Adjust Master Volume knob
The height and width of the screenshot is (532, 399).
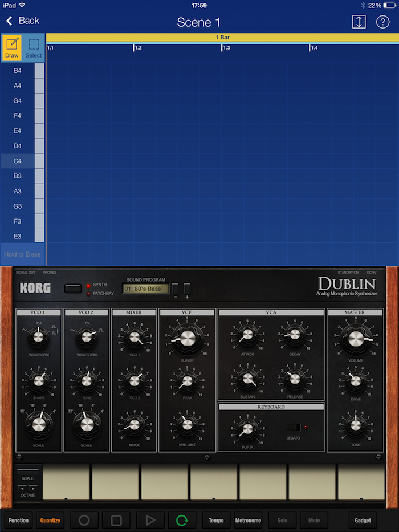tap(356, 338)
